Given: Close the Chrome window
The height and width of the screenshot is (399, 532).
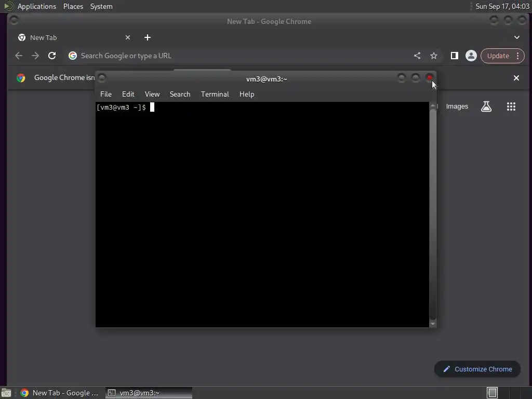Looking at the screenshot, I should click(522, 20).
